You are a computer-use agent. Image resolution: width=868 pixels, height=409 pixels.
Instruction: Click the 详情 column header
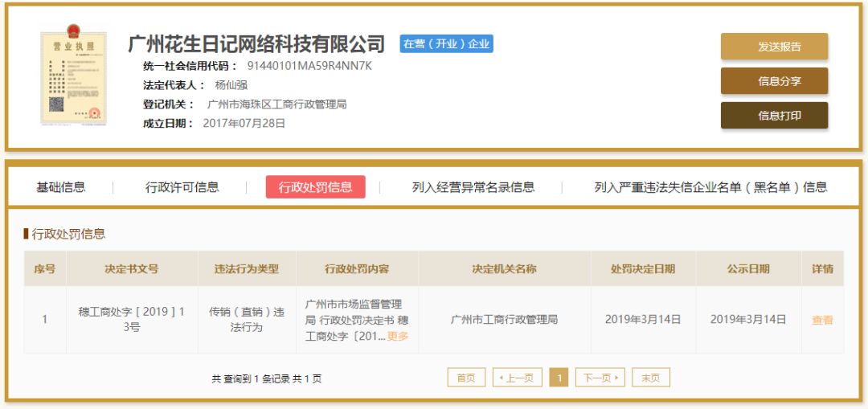click(x=823, y=268)
